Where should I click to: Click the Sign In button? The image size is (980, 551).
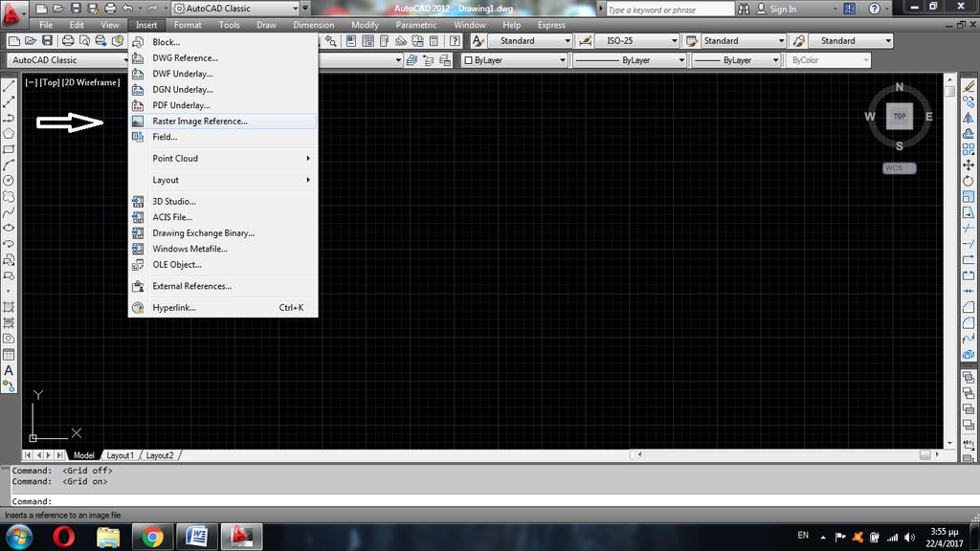point(776,9)
